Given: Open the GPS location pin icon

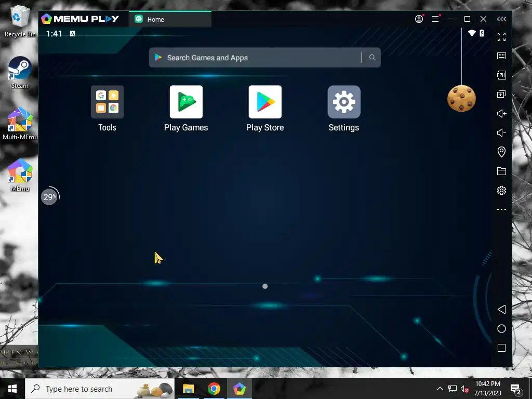Looking at the screenshot, I should tap(501, 152).
